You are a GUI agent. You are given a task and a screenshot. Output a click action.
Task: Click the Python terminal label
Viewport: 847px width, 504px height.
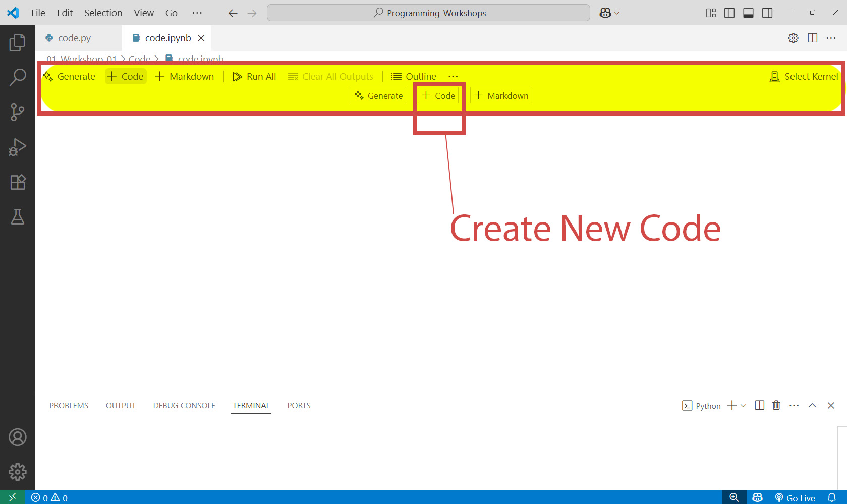coord(701,406)
